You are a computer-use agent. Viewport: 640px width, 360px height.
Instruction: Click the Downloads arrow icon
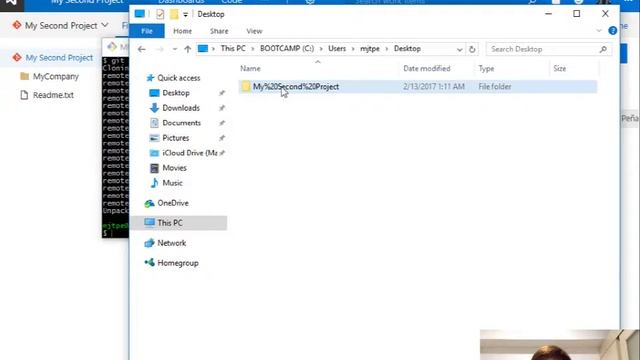[x=154, y=108]
